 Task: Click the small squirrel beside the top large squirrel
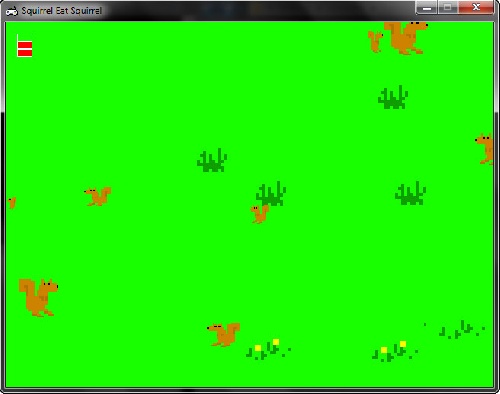(375, 41)
